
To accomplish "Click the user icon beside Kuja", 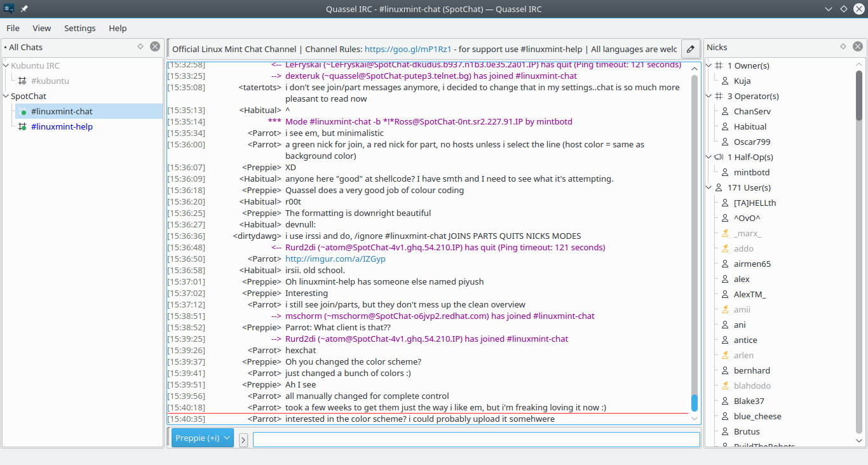I will [725, 81].
